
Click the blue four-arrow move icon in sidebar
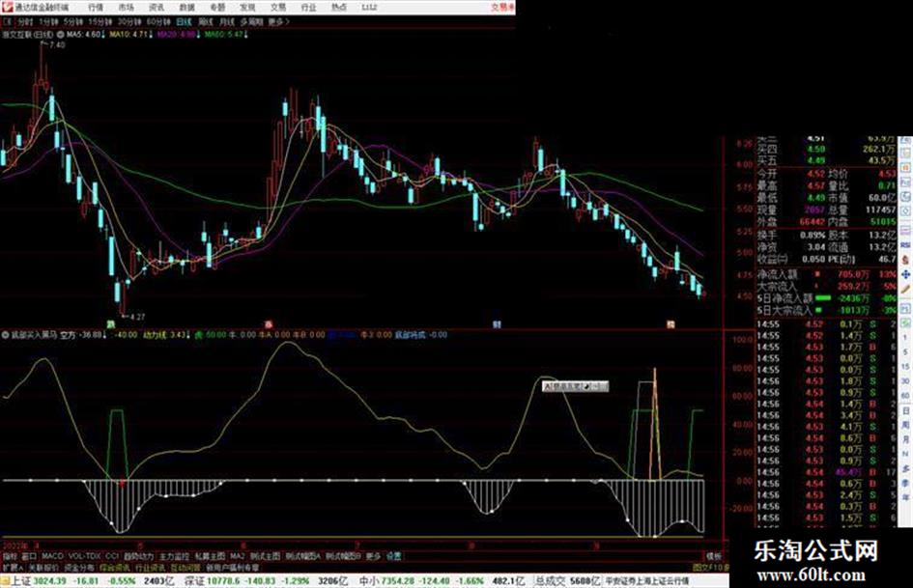point(905,274)
